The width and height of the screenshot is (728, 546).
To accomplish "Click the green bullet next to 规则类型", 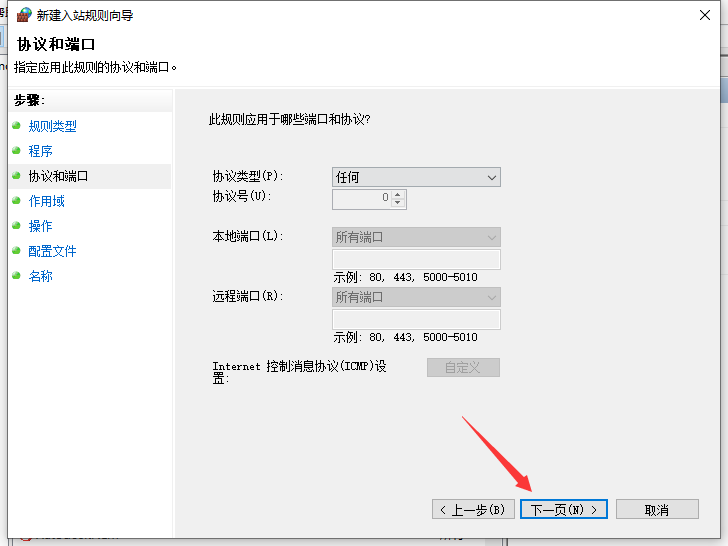I will click(x=17, y=125).
